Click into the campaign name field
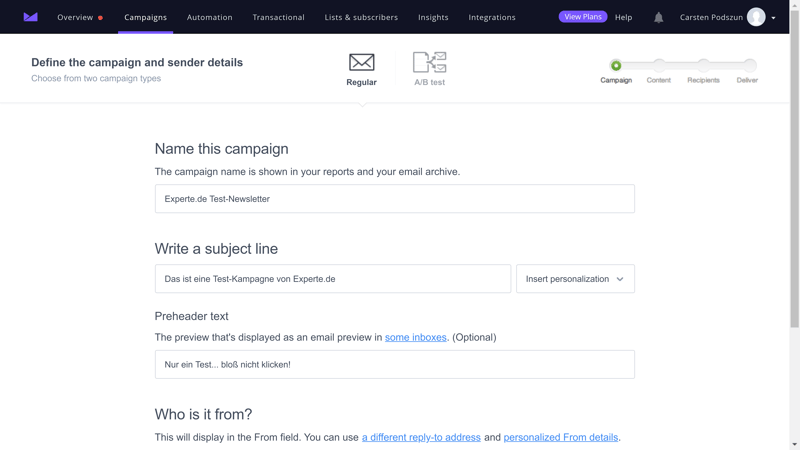 (394, 199)
